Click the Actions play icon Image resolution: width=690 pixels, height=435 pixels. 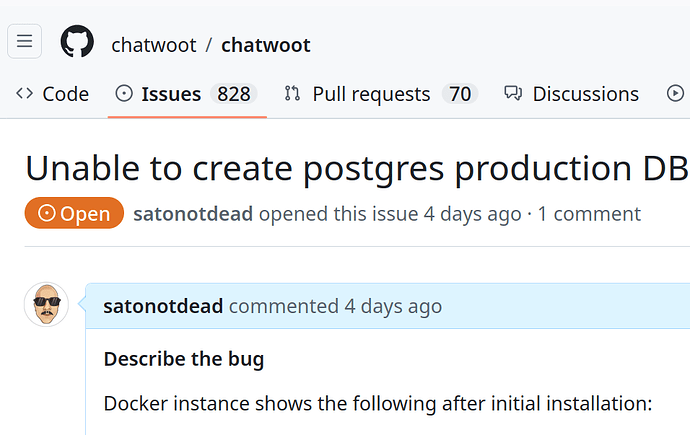[675, 94]
